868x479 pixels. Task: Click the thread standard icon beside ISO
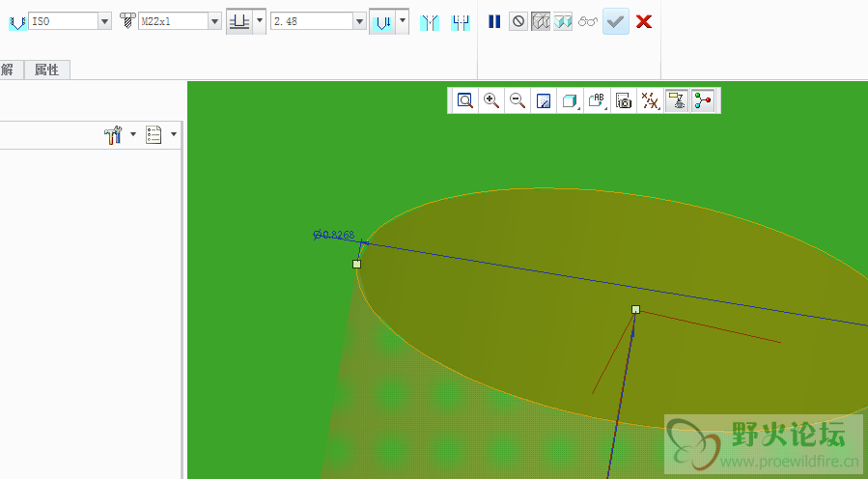pyautogui.click(x=17, y=22)
